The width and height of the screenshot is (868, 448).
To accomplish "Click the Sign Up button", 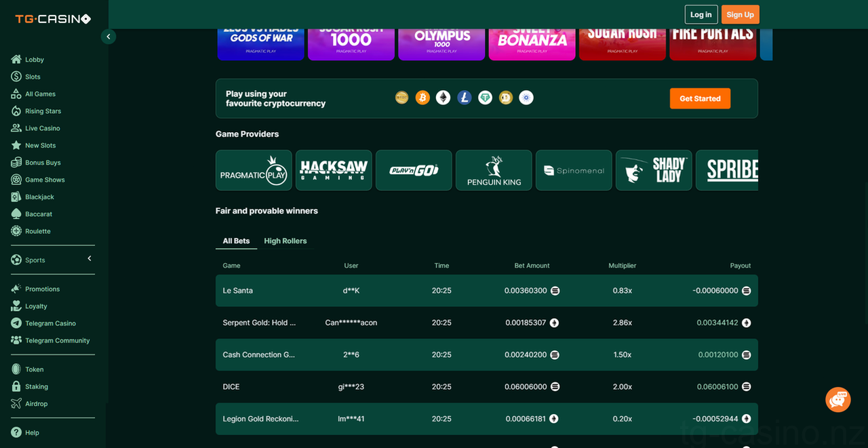I will pyautogui.click(x=740, y=14).
